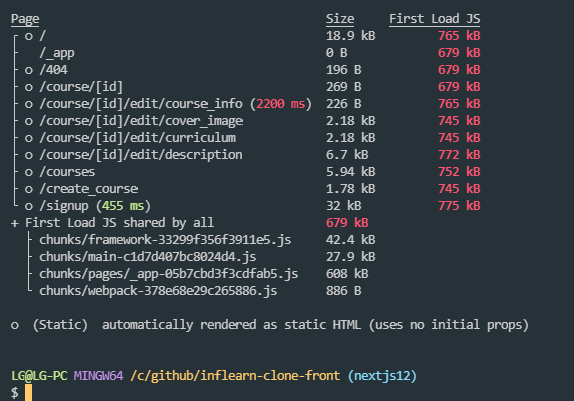Select the pages/_app-05b7cbd3f3cdfab5.js chunk
This screenshot has width=574, height=401.
(169, 274)
